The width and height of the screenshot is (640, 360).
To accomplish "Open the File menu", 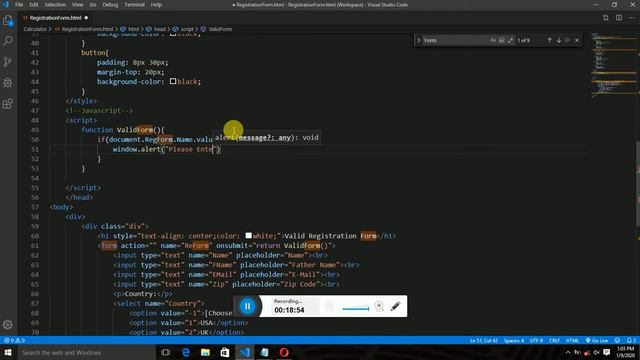I will click(19, 4).
